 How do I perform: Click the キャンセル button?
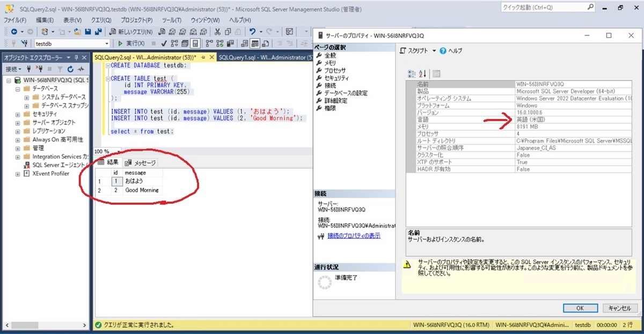(x=619, y=308)
